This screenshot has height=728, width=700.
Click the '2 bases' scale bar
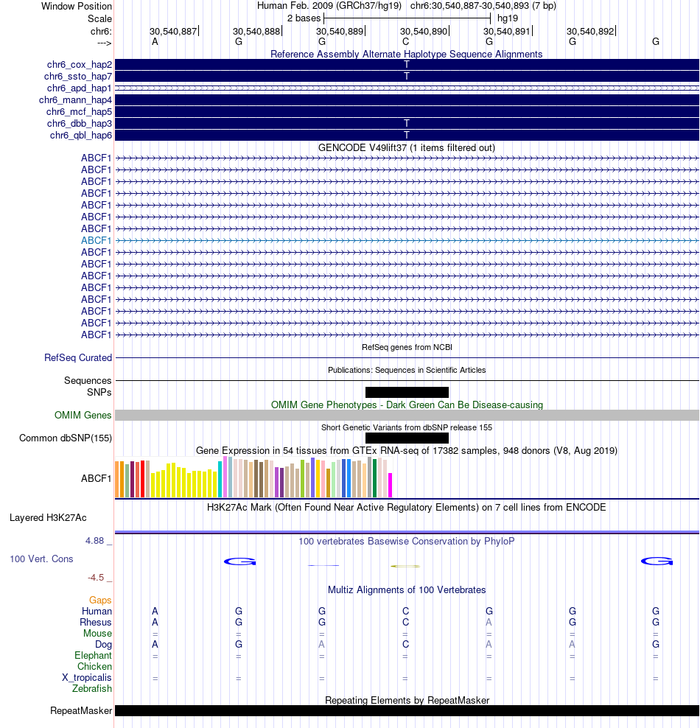pos(407,18)
